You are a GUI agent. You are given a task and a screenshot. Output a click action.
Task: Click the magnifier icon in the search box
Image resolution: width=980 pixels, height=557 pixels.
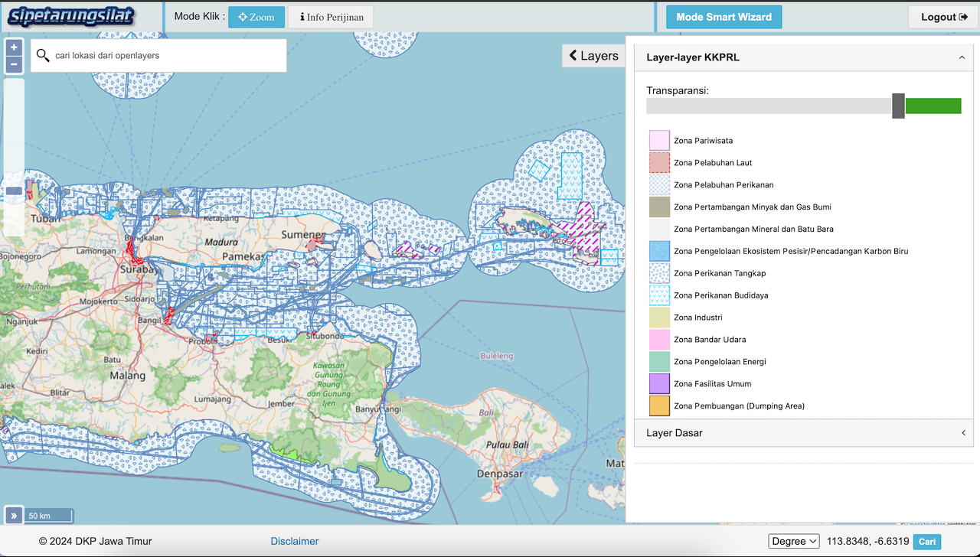[x=43, y=55]
